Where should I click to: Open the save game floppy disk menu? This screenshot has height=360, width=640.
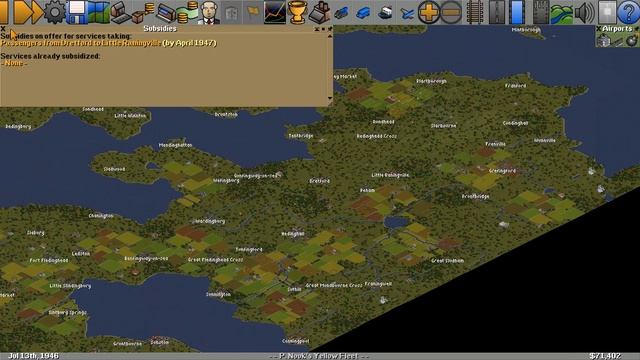pos(77,12)
